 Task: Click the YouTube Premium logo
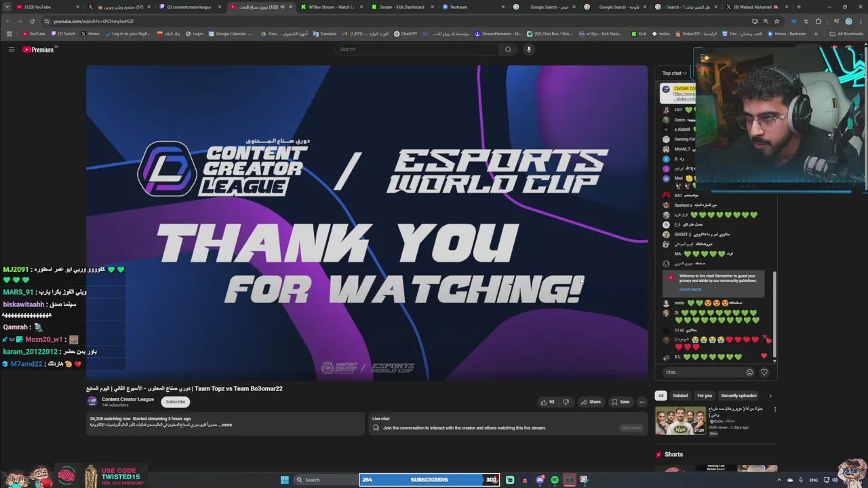coord(38,49)
